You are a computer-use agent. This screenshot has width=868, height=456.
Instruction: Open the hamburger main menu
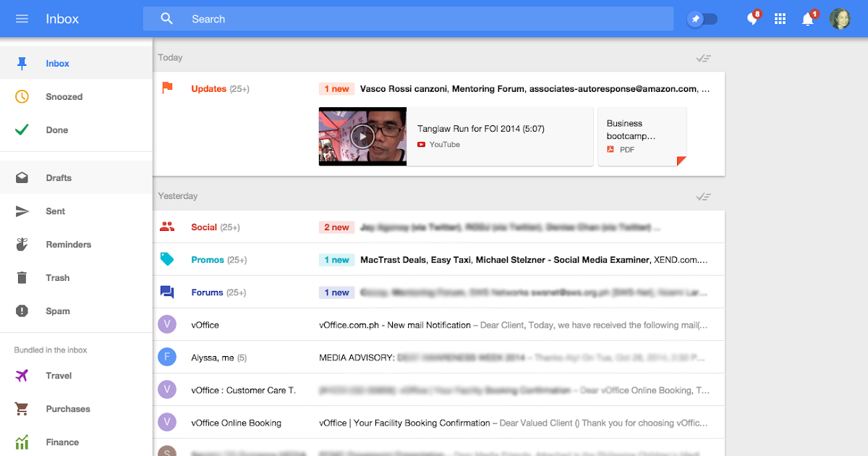coord(22,19)
